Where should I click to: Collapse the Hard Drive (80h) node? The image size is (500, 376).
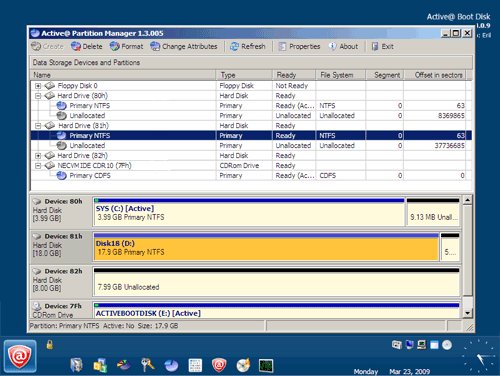pyautogui.click(x=38, y=96)
